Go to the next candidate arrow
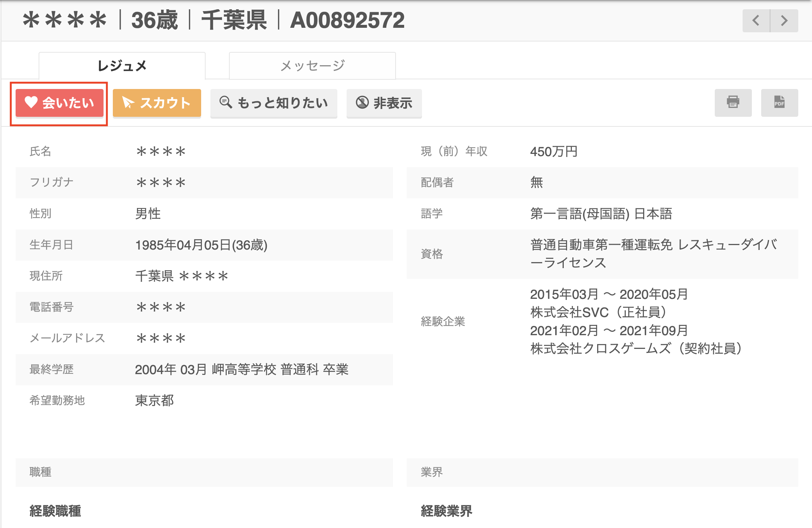The width and height of the screenshot is (812, 528). pyautogui.click(x=784, y=21)
